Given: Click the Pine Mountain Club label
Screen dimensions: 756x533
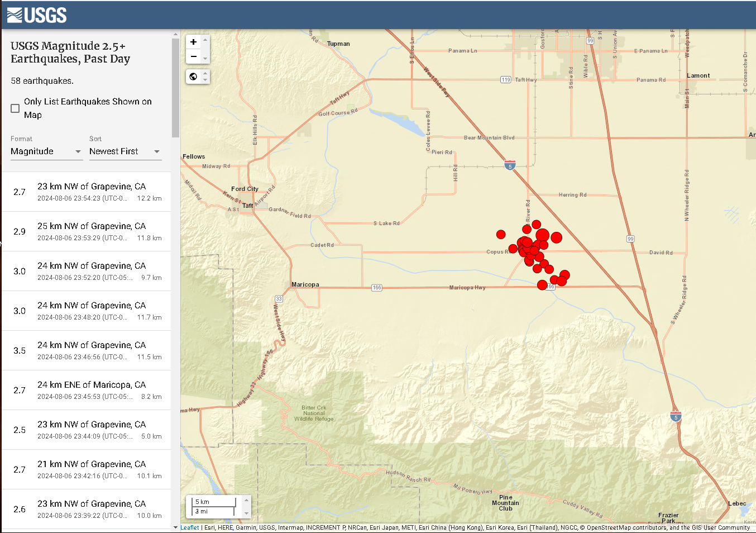Looking at the screenshot, I should [x=505, y=503].
